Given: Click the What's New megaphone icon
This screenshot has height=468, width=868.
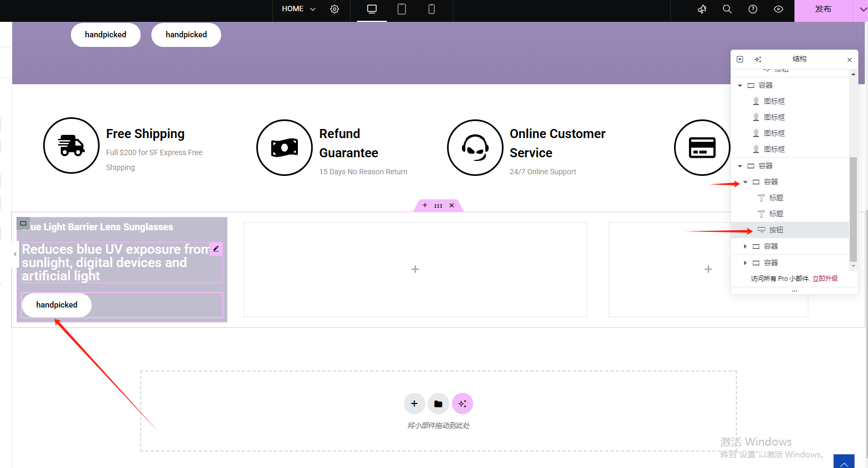Looking at the screenshot, I should 702,9.
